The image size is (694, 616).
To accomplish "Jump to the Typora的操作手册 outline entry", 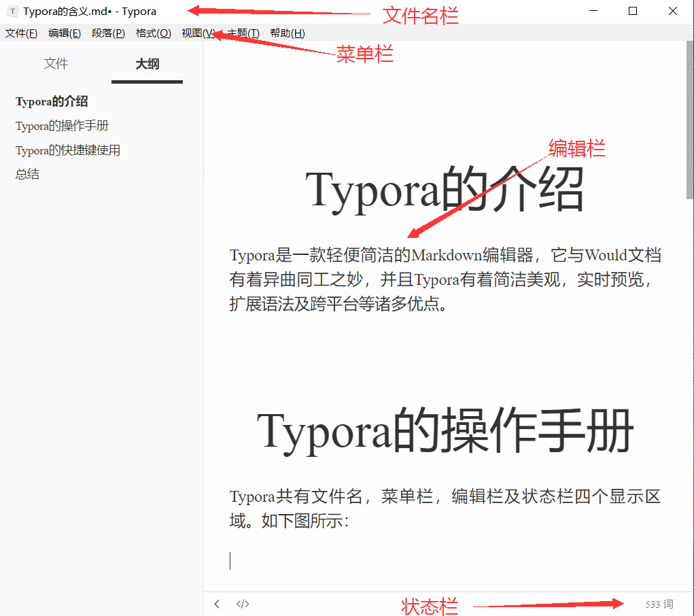I will (62, 126).
